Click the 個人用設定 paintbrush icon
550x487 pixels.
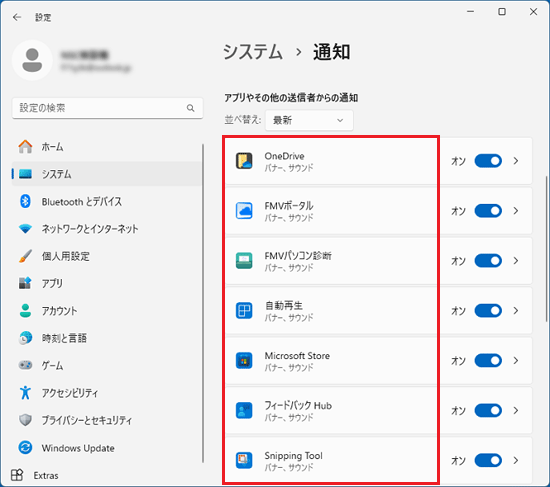[x=25, y=256]
